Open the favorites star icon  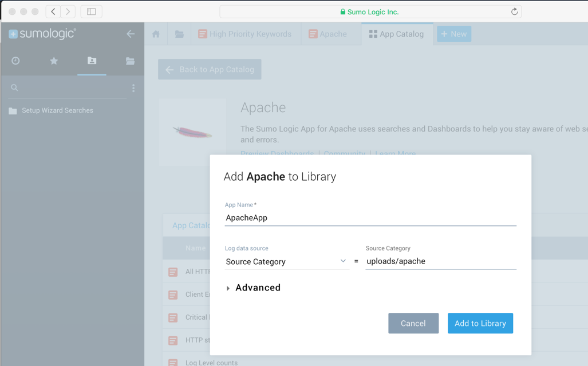(x=54, y=61)
